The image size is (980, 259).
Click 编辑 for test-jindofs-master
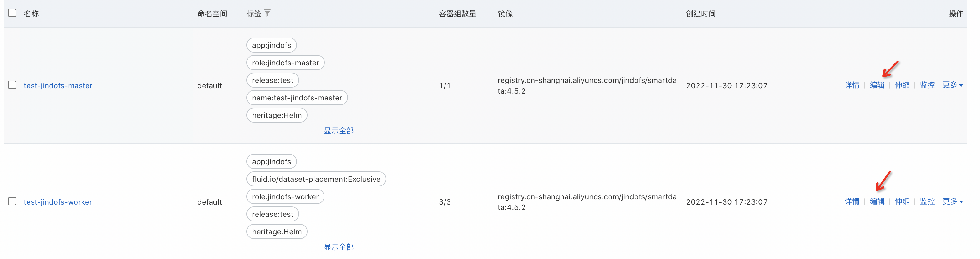point(877,85)
